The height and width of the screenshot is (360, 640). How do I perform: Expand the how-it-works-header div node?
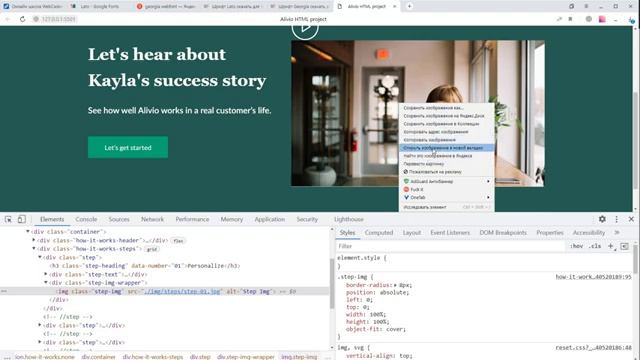[34, 240]
